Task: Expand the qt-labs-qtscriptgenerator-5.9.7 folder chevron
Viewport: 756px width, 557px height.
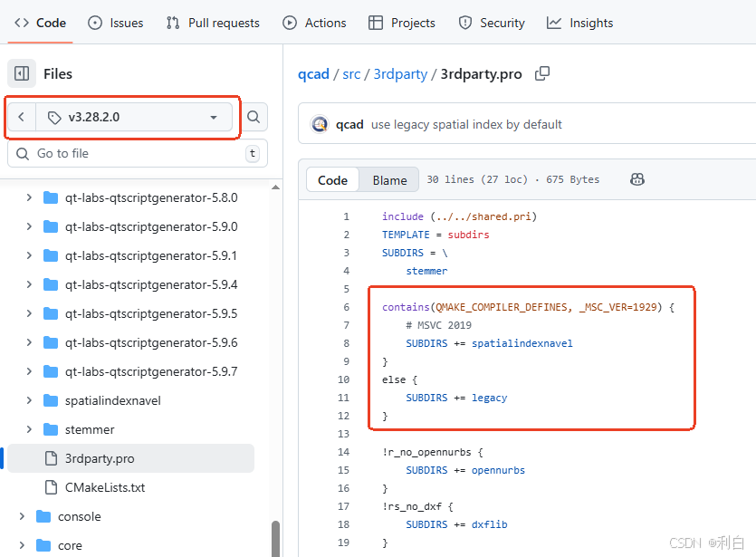Action: pyautogui.click(x=29, y=372)
